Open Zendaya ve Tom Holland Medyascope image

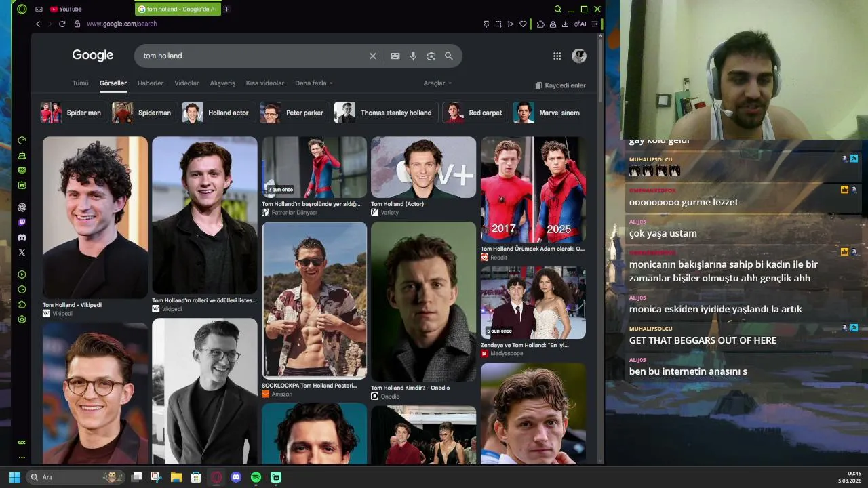point(533,302)
